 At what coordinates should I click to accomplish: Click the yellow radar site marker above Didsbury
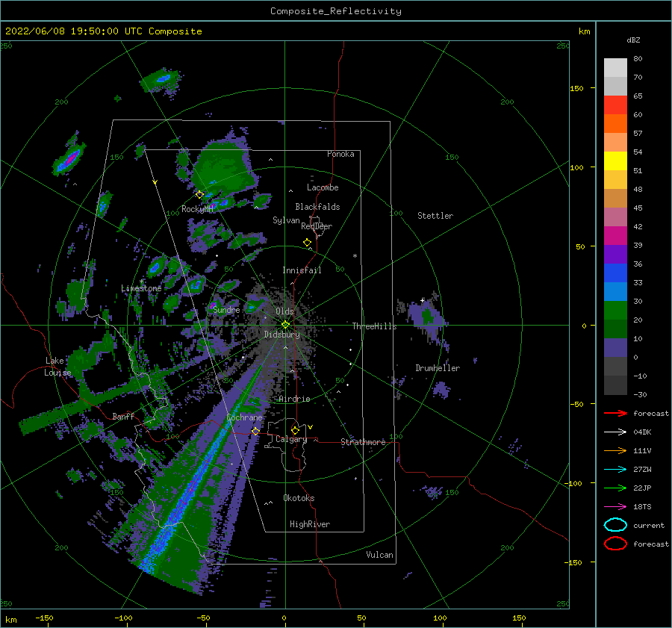pos(285,325)
